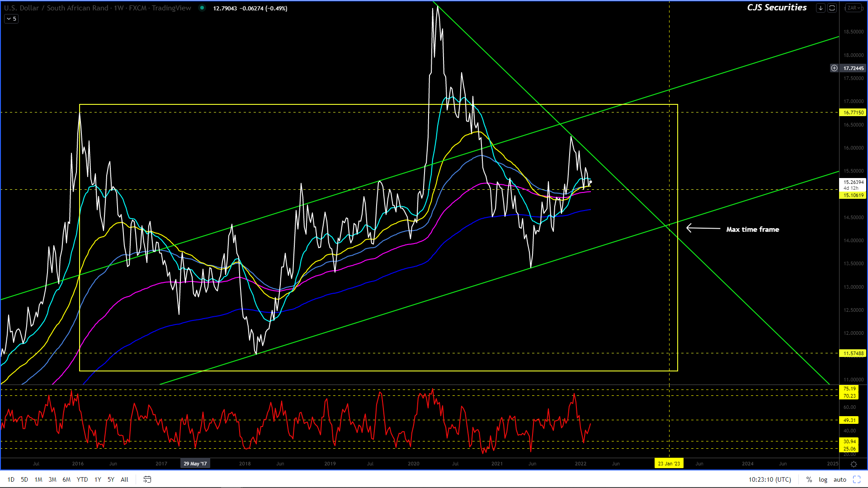This screenshot has width=868, height=488.
Task: Toggle log scale mode
Action: (823, 479)
